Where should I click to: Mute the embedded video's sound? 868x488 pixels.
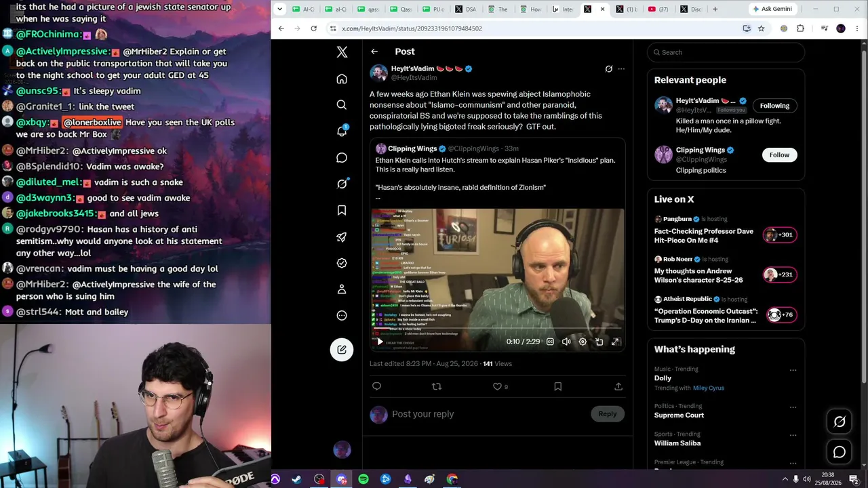566,342
